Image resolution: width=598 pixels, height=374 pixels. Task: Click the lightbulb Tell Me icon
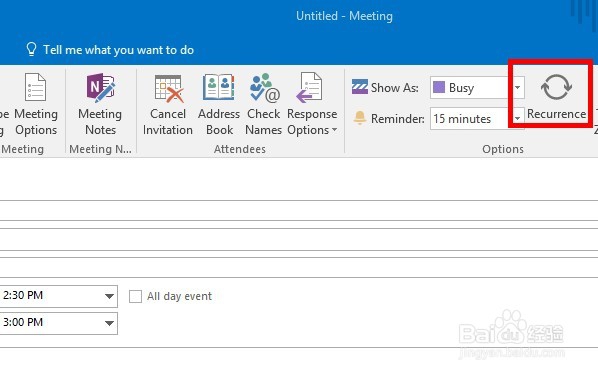(x=31, y=49)
